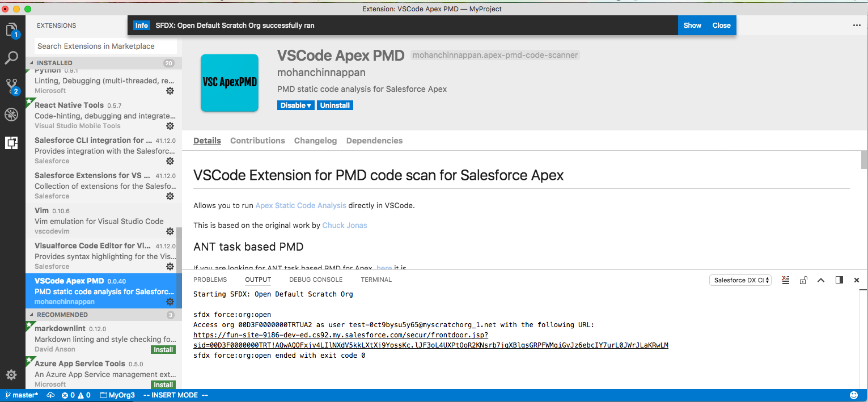The height and width of the screenshot is (402, 868).
Task: Switch to the Contributions tab
Action: click(257, 141)
